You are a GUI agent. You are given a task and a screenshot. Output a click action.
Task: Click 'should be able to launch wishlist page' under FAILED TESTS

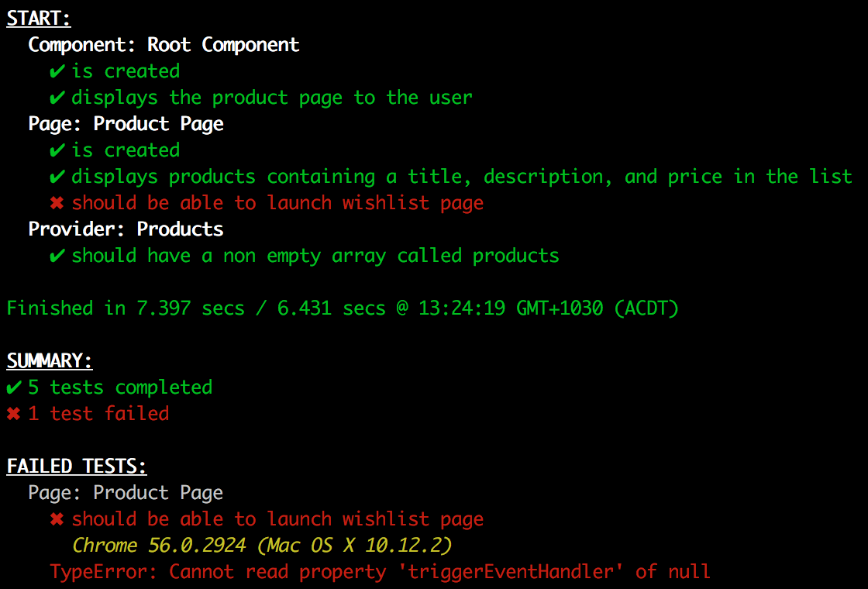(277, 519)
